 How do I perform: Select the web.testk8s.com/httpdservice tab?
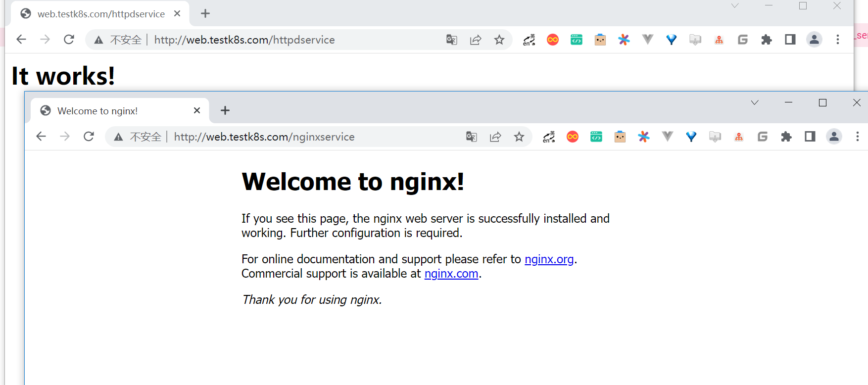(x=100, y=14)
